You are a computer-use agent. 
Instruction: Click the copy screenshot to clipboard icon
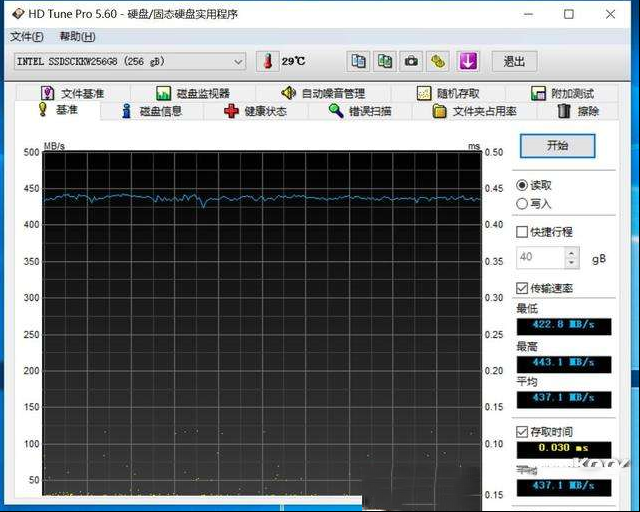(x=384, y=62)
